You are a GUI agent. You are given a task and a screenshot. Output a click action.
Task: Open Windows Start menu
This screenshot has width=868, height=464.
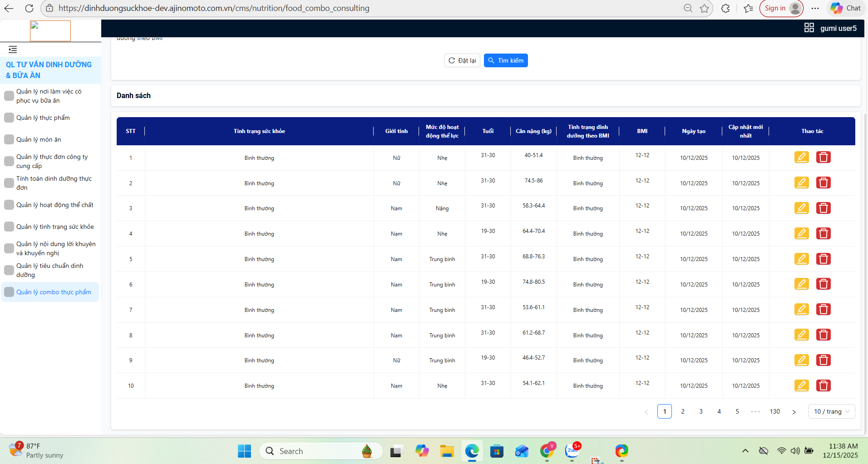(x=244, y=451)
